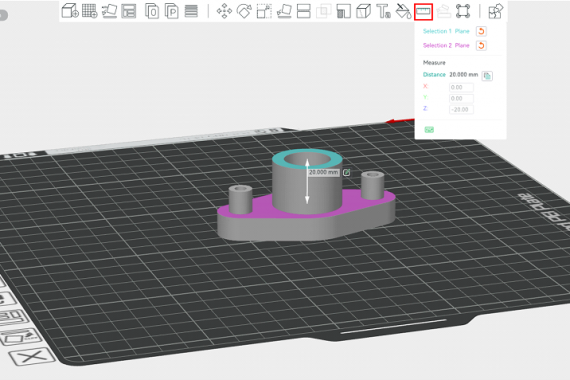Select the magenta base plate surface
Viewport: 570px width, 380px height.
(x=262, y=208)
